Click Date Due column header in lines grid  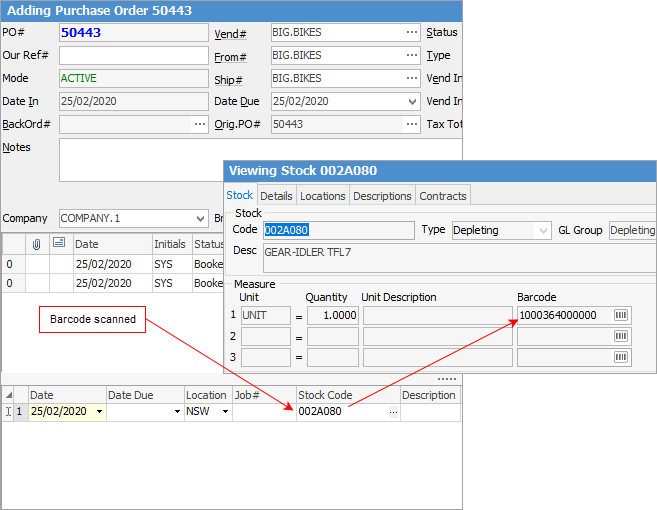pos(145,395)
